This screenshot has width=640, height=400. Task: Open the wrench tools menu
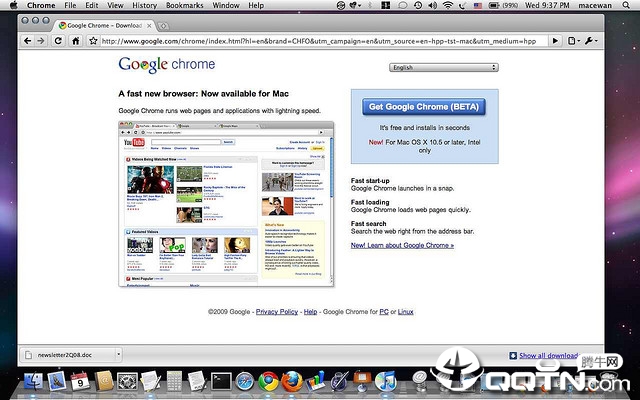[x=591, y=41]
